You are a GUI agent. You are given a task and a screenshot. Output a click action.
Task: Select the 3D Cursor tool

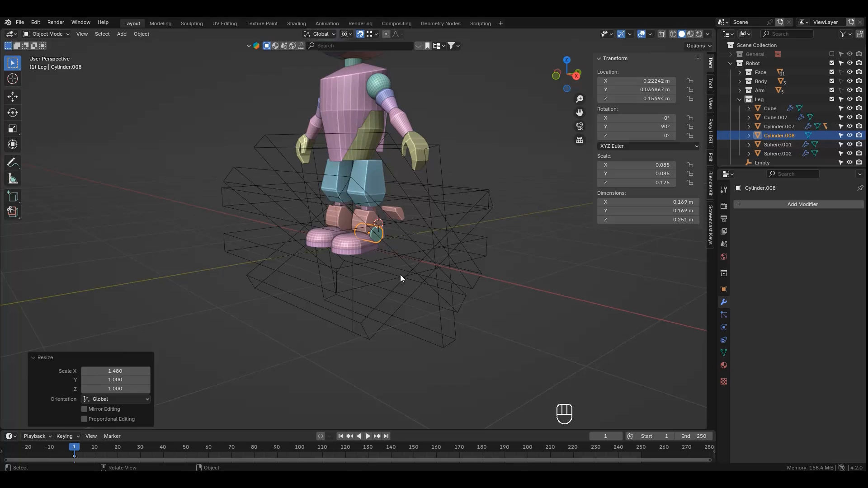point(13,79)
